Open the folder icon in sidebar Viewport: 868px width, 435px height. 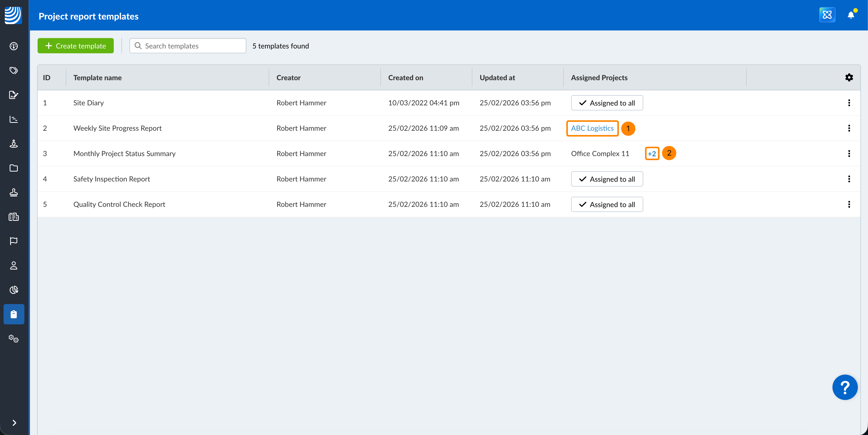(x=13, y=168)
